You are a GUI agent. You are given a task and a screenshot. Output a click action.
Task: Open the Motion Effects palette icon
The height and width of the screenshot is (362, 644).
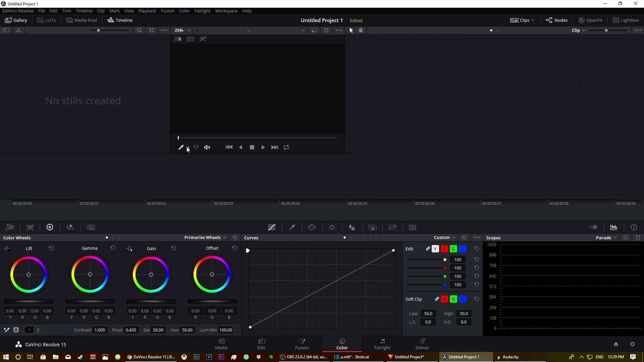[90, 227]
